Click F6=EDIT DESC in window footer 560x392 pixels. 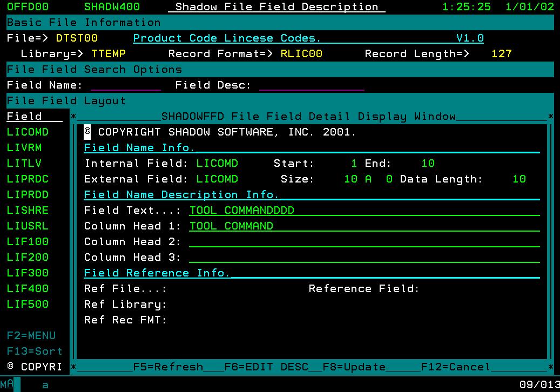click(x=266, y=367)
